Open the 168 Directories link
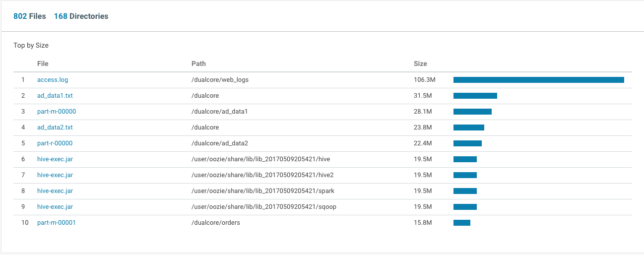This screenshot has width=644, height=255. click(81, 16)
